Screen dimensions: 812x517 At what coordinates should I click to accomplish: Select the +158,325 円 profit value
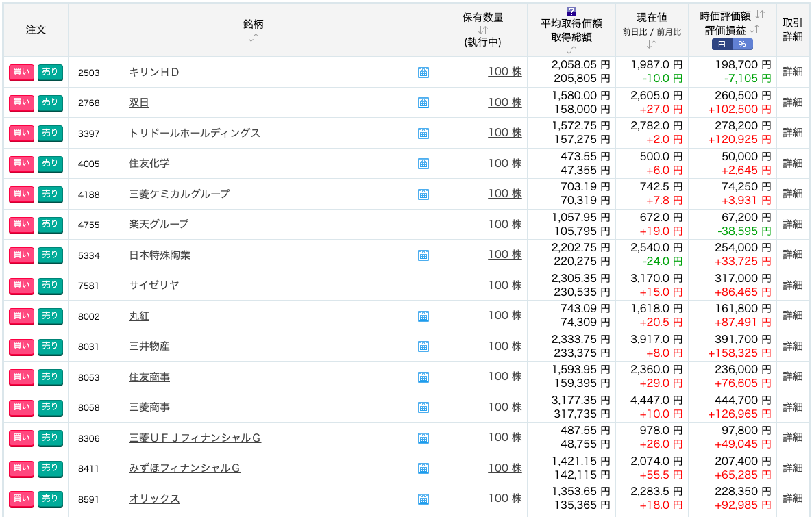click(739, 353)
